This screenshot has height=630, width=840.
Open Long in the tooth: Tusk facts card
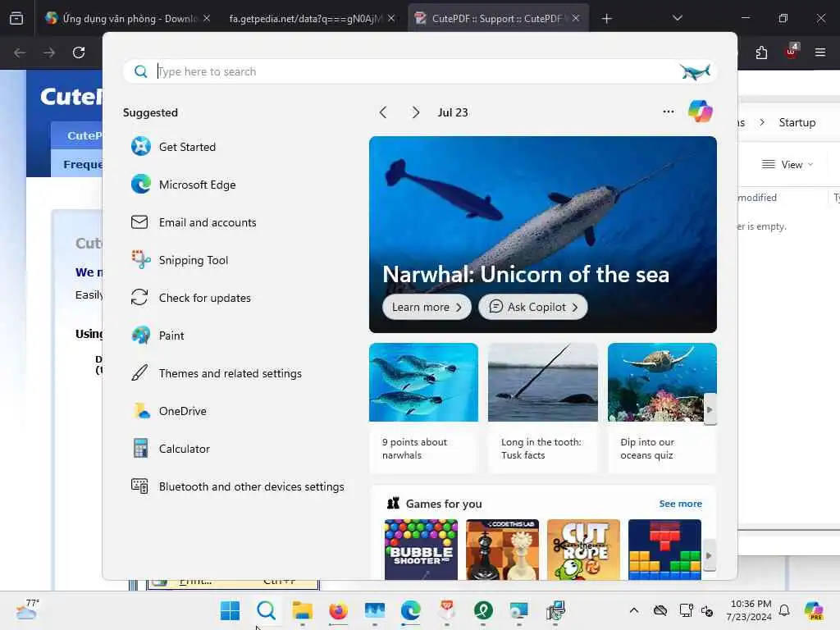(x=543, y=409)
